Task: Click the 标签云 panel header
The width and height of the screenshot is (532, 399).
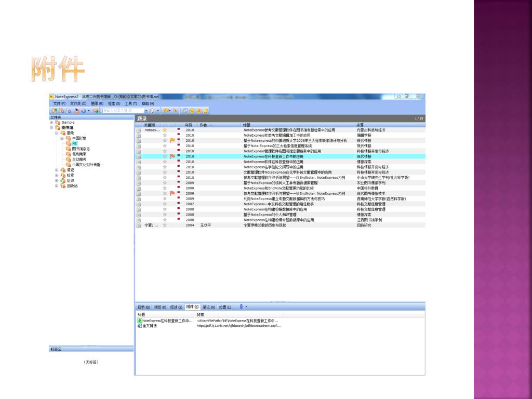Action: point(91,349)
